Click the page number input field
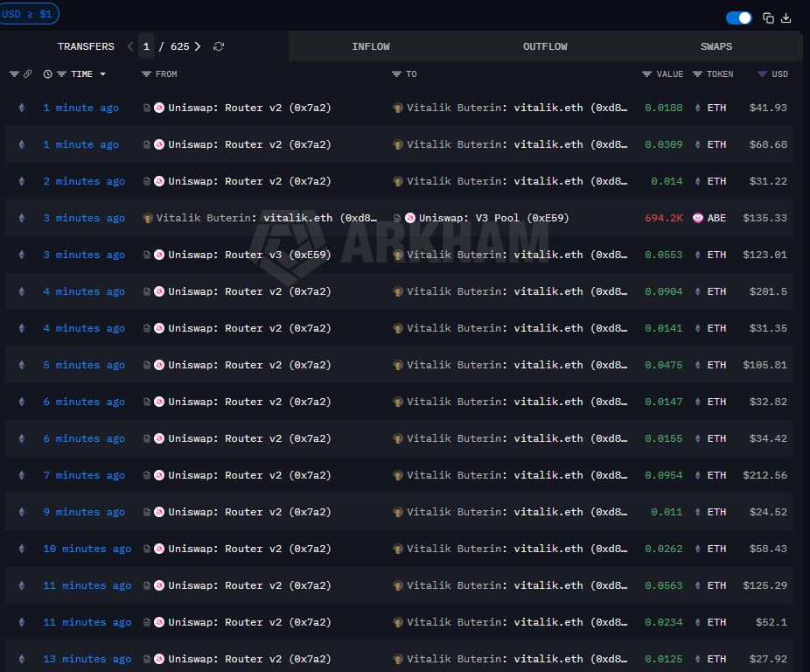 pos(147,46)
